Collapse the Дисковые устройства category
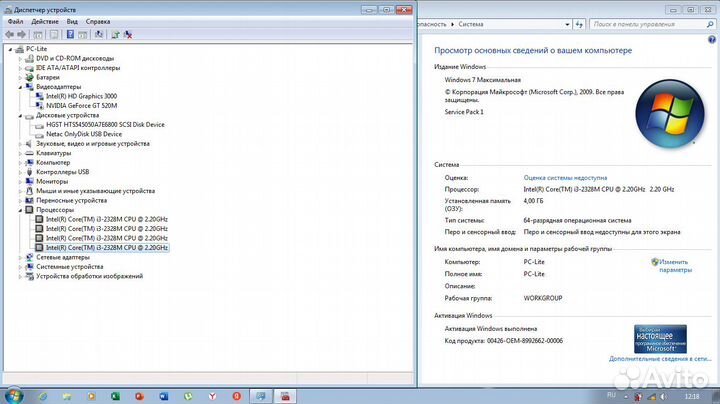The image size is (720, 404). [20, 116]
